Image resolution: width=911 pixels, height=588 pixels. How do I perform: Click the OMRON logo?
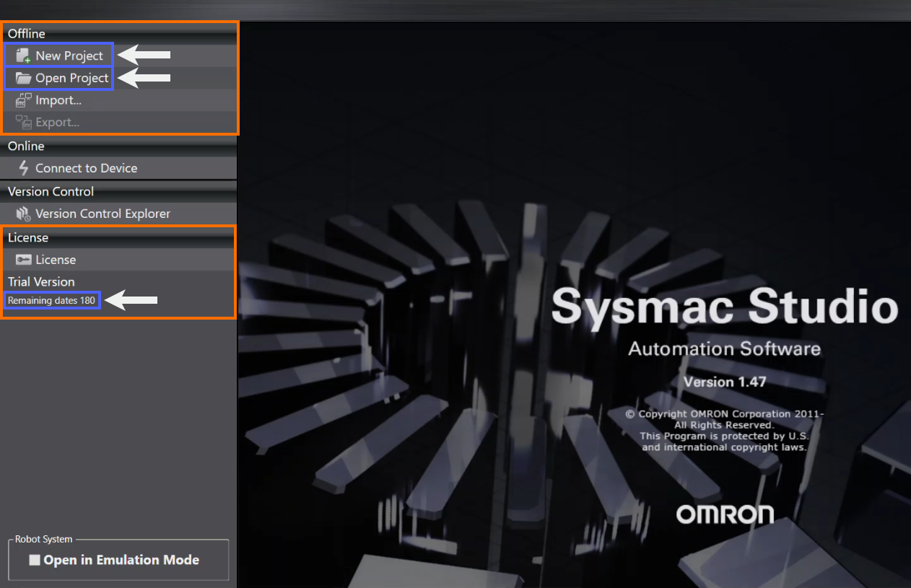pyautogui.click(x=725, y=514)
